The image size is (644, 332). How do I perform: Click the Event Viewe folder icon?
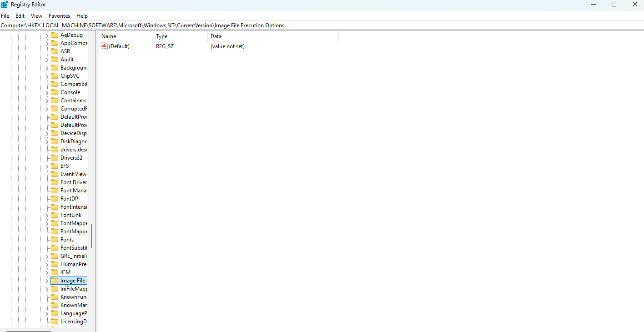55,174
